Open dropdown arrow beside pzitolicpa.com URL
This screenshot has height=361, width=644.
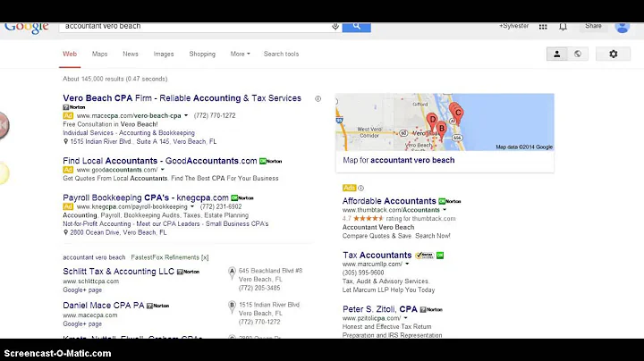[405, 318]
